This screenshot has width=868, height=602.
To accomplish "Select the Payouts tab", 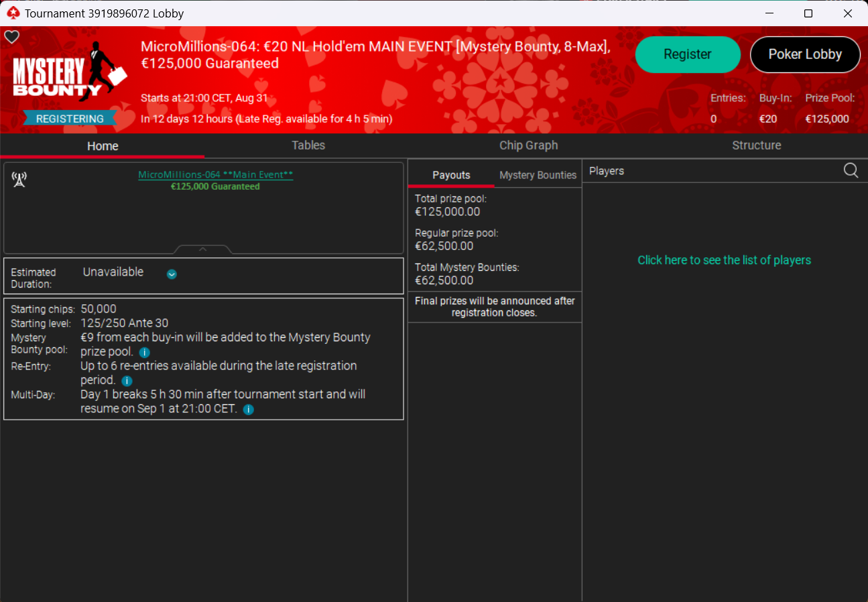I will [451, 175].
